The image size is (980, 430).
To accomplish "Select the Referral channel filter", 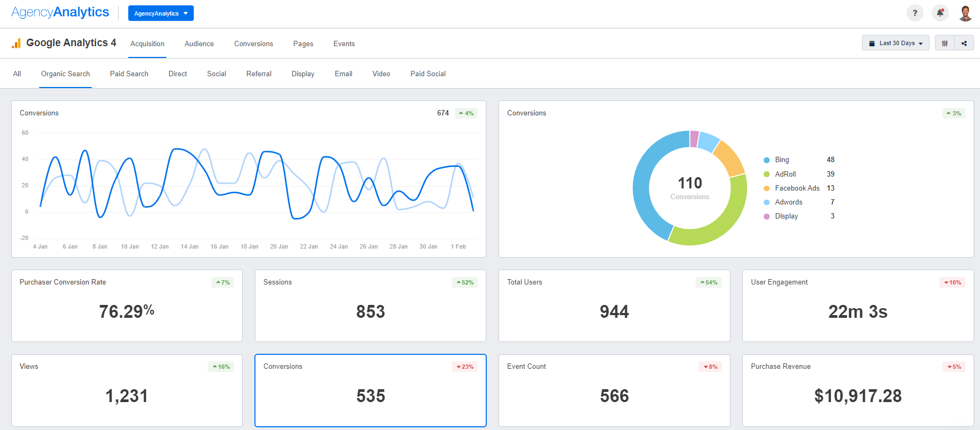I will click(x=259, y=74).
